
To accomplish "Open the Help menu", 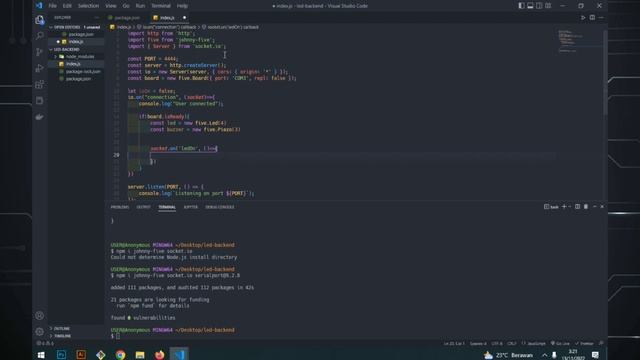I will pos(182,6).
